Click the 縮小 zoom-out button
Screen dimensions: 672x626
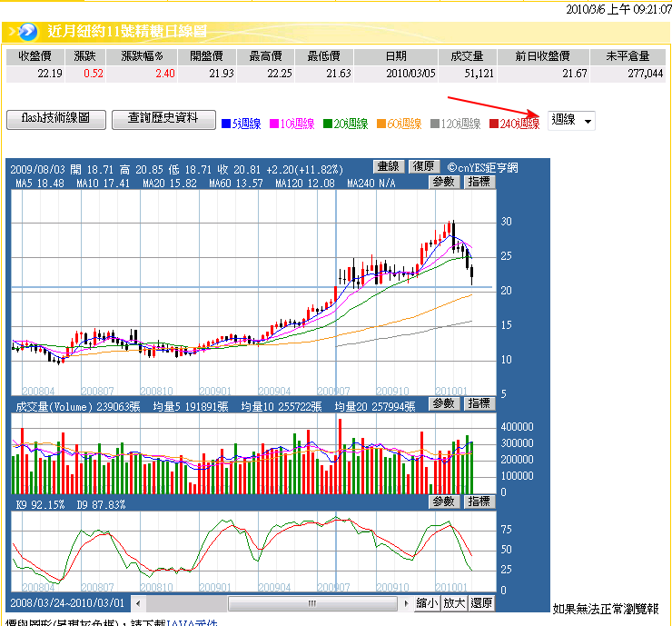[x=427, y=603]
